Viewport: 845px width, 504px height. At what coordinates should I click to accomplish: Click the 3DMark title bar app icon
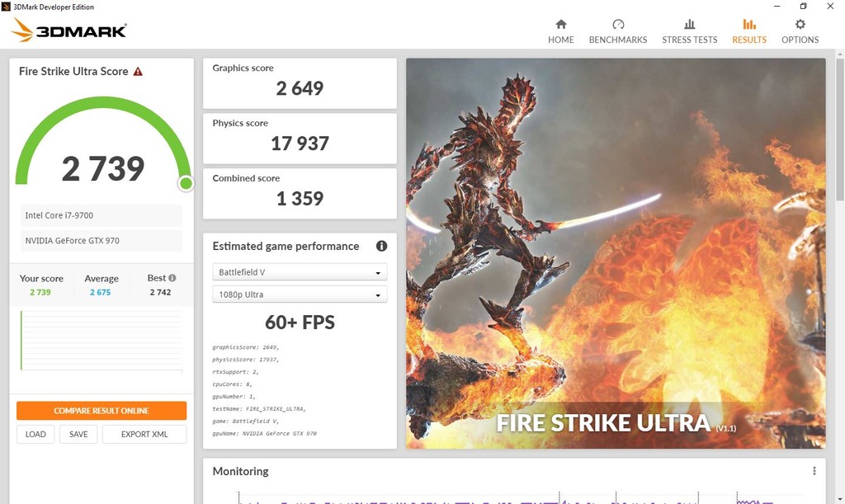point(6,7)
